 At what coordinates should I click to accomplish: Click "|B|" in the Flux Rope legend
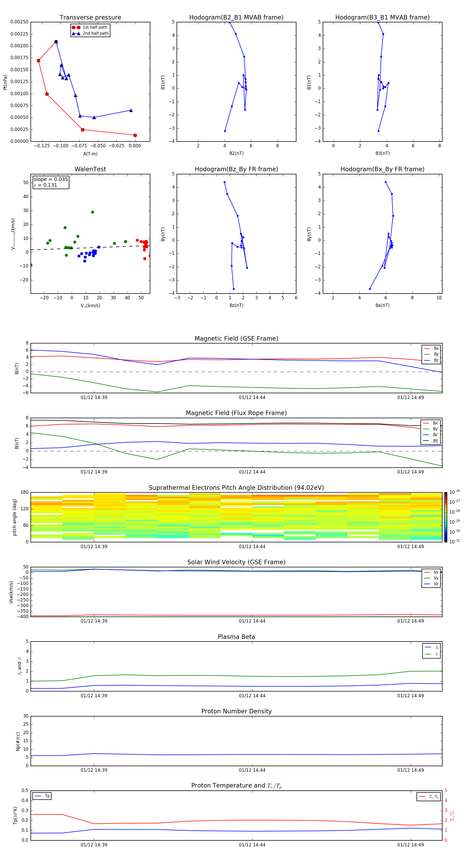coord(431,441)
